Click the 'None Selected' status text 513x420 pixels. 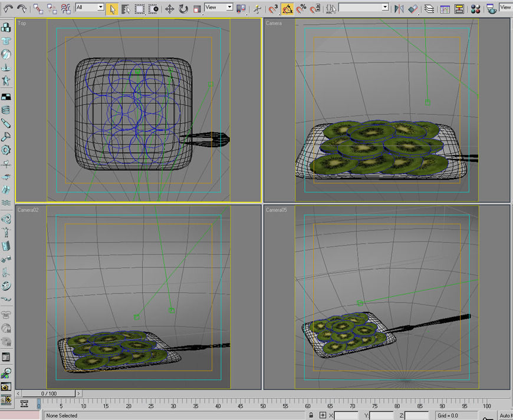point(62,415)
